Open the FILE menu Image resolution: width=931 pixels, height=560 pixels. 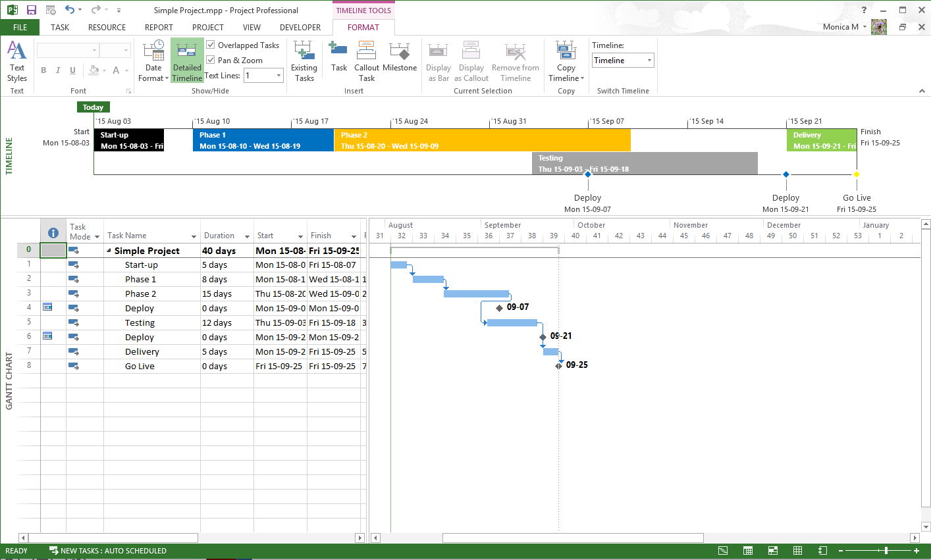(20, 27)
